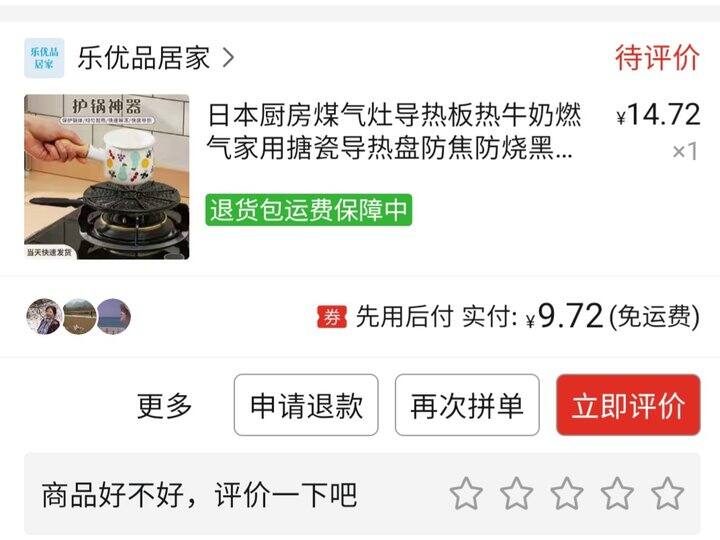Select the fourth rating star

pyautogui.click(x=617, y=494)
